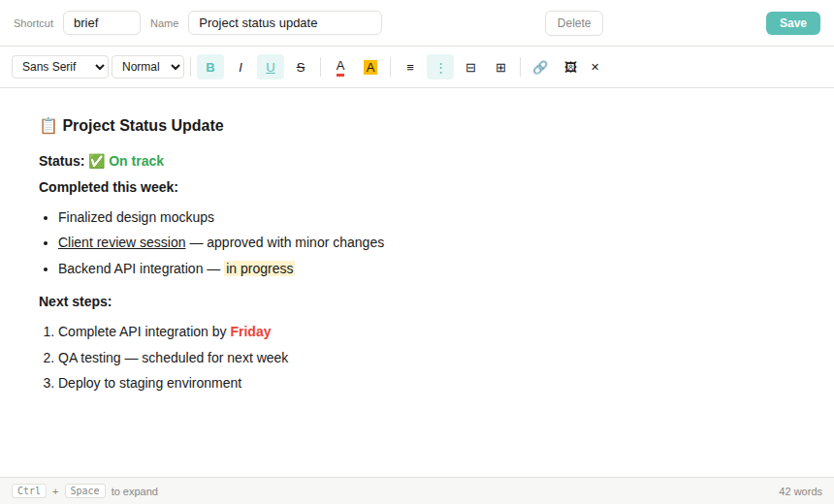Click the three-line list icon

click(410, 67)
